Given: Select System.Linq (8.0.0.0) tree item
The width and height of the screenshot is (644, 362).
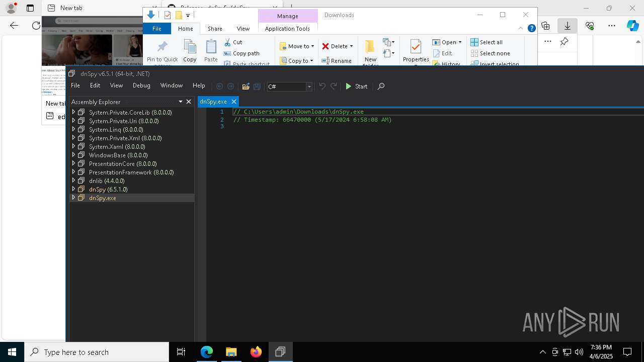Looking at the screenshot, I should (116, 130).
